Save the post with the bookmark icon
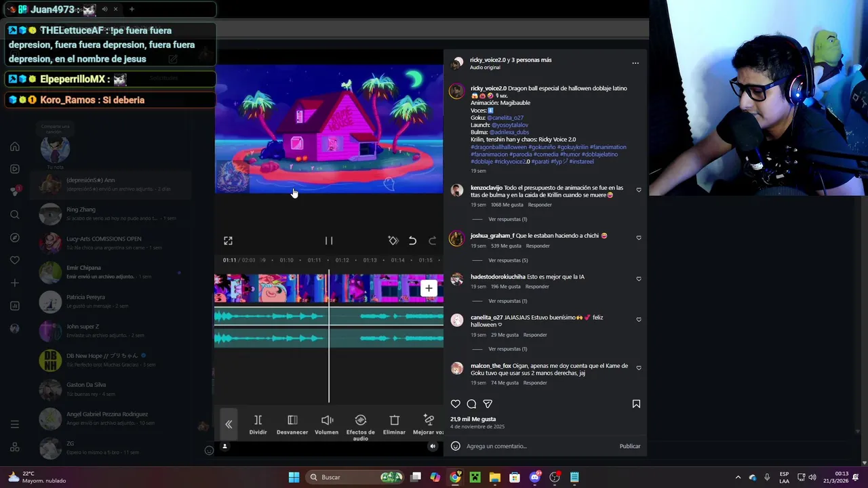 tap(636, 404)
